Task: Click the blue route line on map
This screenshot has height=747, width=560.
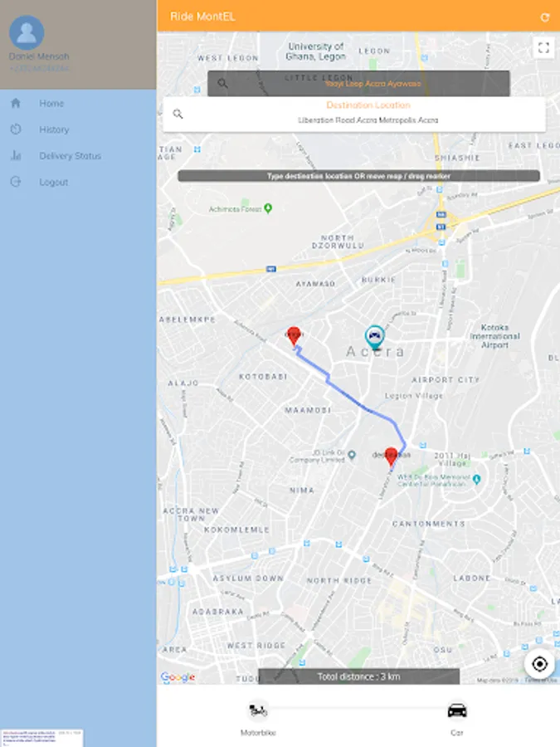Action: tap(352, 397)
